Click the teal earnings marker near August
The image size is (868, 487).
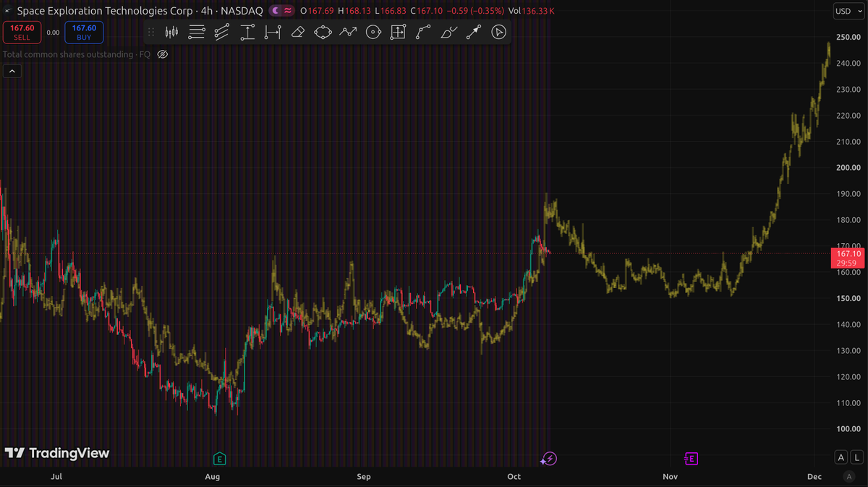point(219,458)
